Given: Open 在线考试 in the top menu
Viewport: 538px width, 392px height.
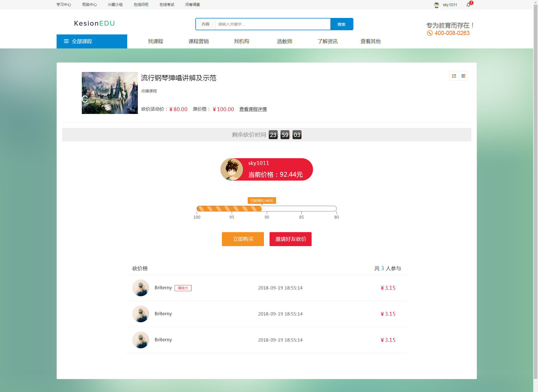Looking at the screenshot, I should point(167,4).
